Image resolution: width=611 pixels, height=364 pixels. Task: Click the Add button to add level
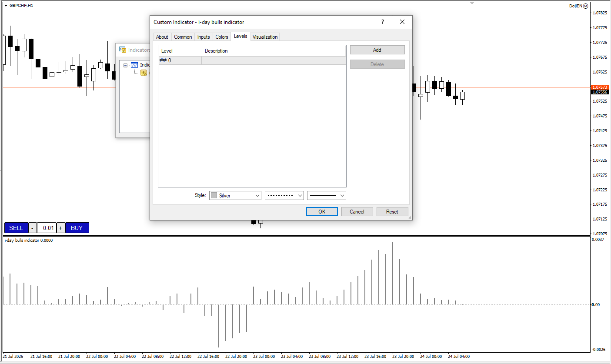pyautogui.click(x=377, y=50)
